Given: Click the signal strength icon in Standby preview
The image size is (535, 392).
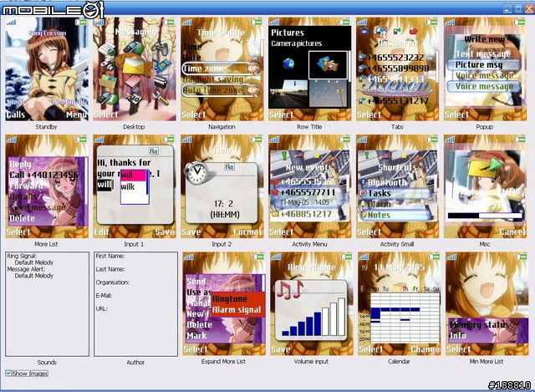Looking at the screenshot, I should pos(11,23).
